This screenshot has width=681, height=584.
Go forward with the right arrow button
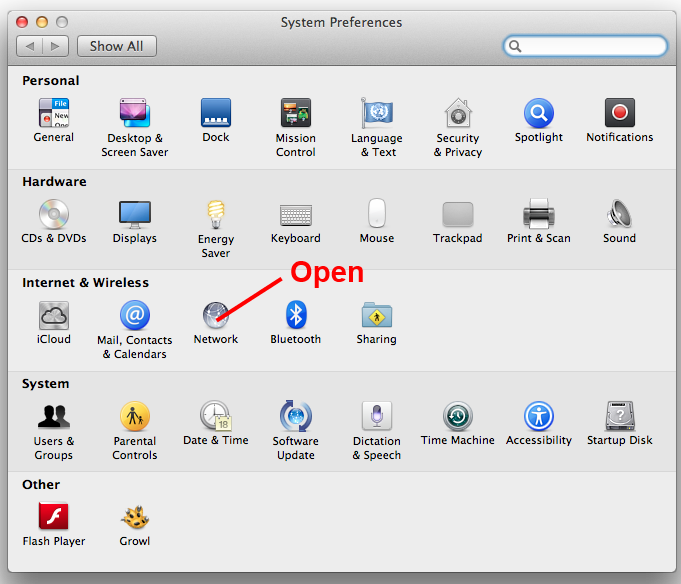pyautogui.click(x=55, y=46)
